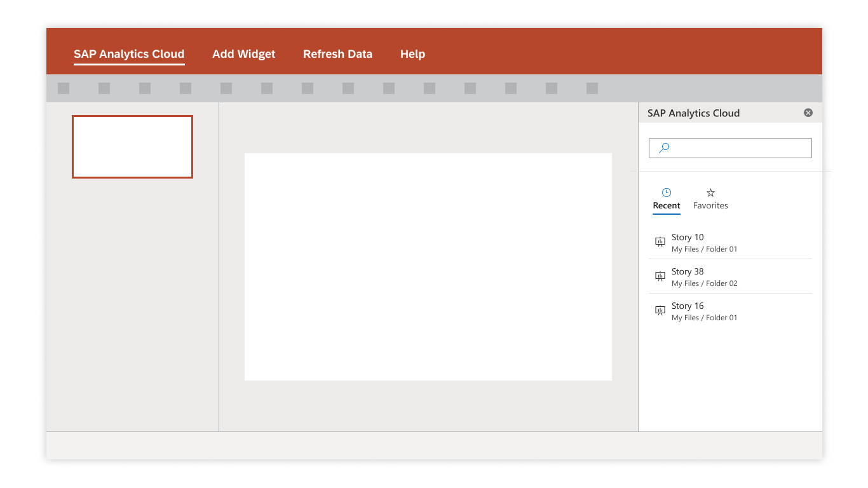The height and width of the screenshot is (488, 868).
Task: Close the SAP Analytics Cloud side panel
Action: (x=808, y=112)
